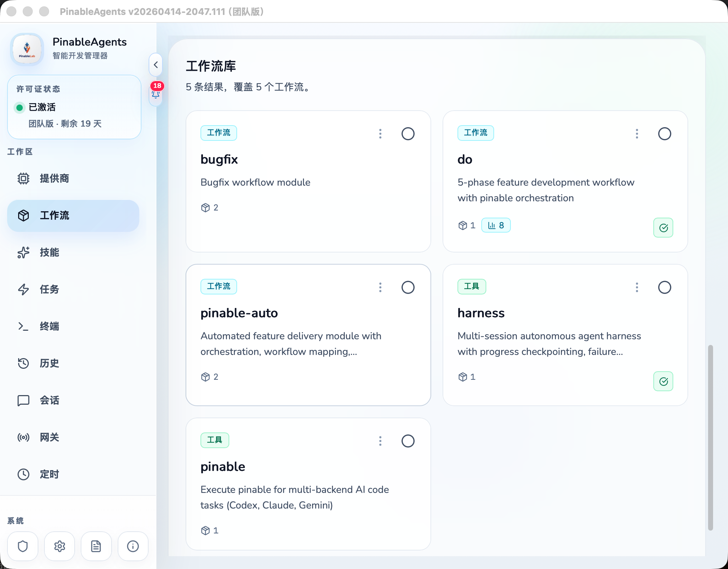Screen dimensions: 728x569
Task: Open more options menu on pinable-auto card
Action: click(380, 287)
